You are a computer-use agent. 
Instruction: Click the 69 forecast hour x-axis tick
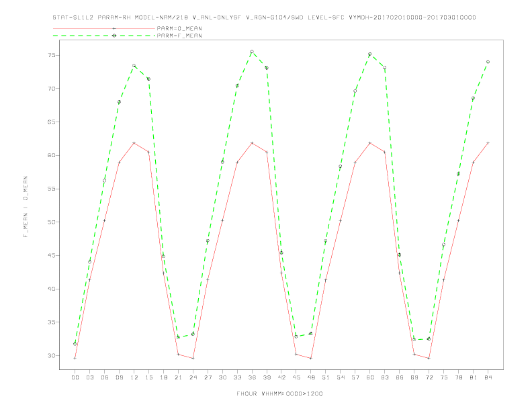414,377
